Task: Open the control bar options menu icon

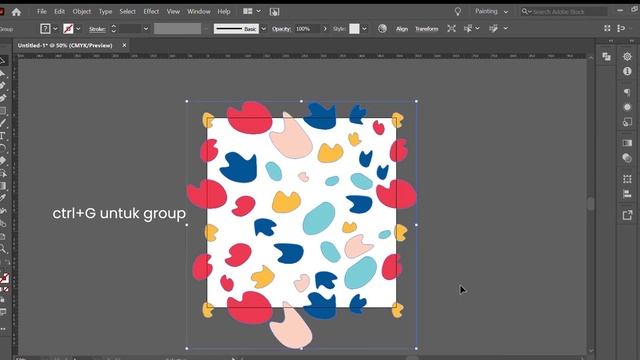Action: pos(621,28)
